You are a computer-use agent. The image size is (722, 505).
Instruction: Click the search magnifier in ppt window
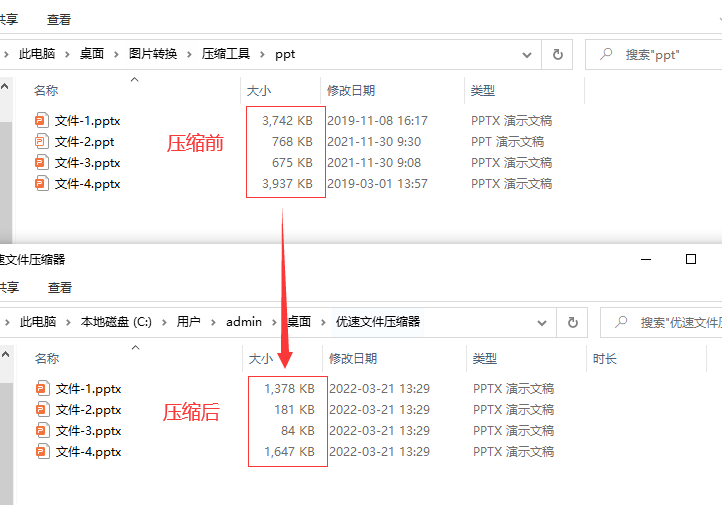[606, 54]
